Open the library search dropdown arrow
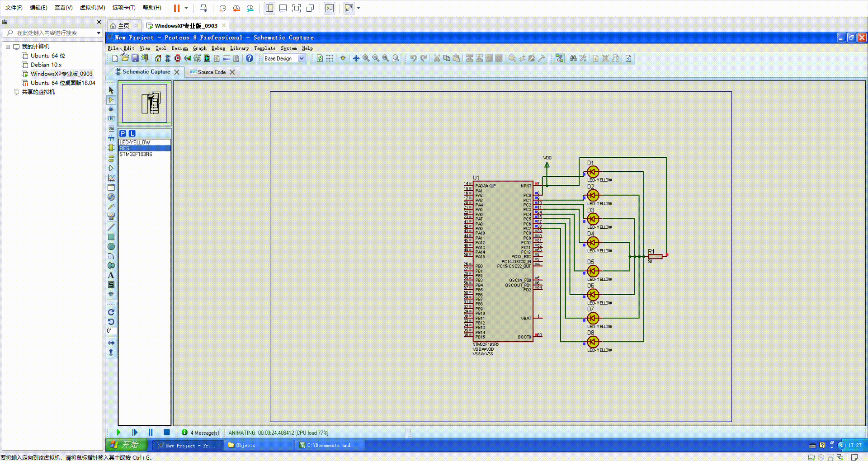868x461 pixels. [x=99, y=33]
